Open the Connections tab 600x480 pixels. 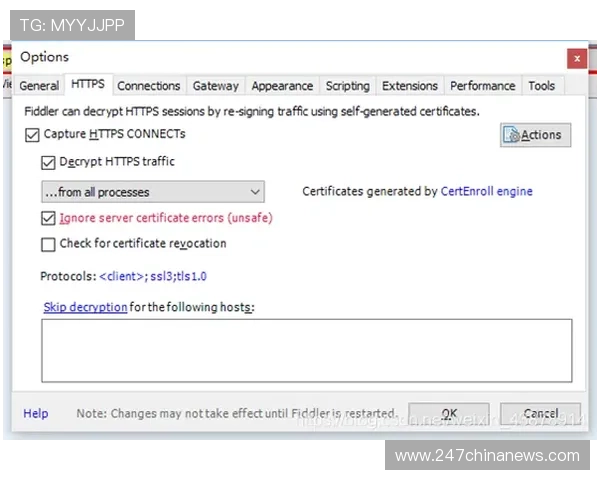point(149,86)
